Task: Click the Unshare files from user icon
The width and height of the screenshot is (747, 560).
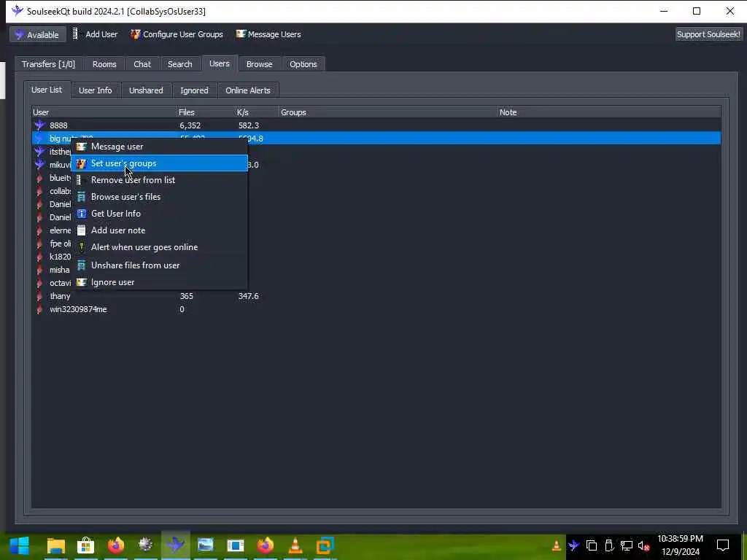Action: [82, 265]
